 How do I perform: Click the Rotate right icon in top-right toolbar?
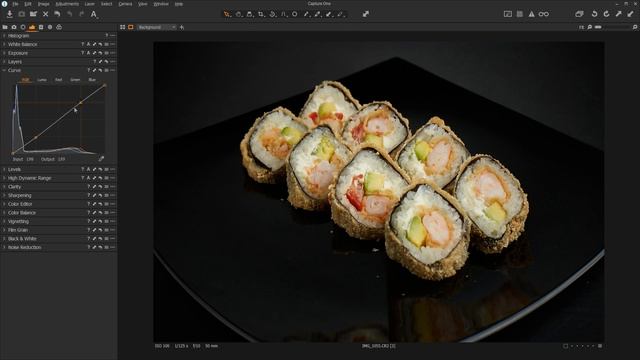(x=607, y=14)
